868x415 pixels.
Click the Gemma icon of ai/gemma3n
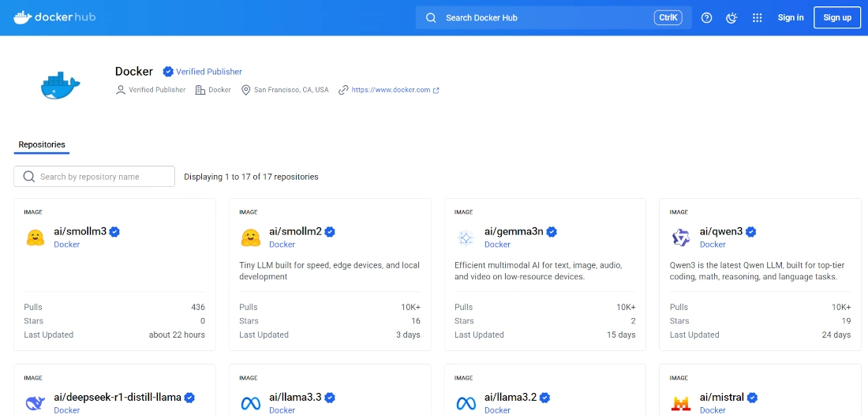click(x=466, y=238)
